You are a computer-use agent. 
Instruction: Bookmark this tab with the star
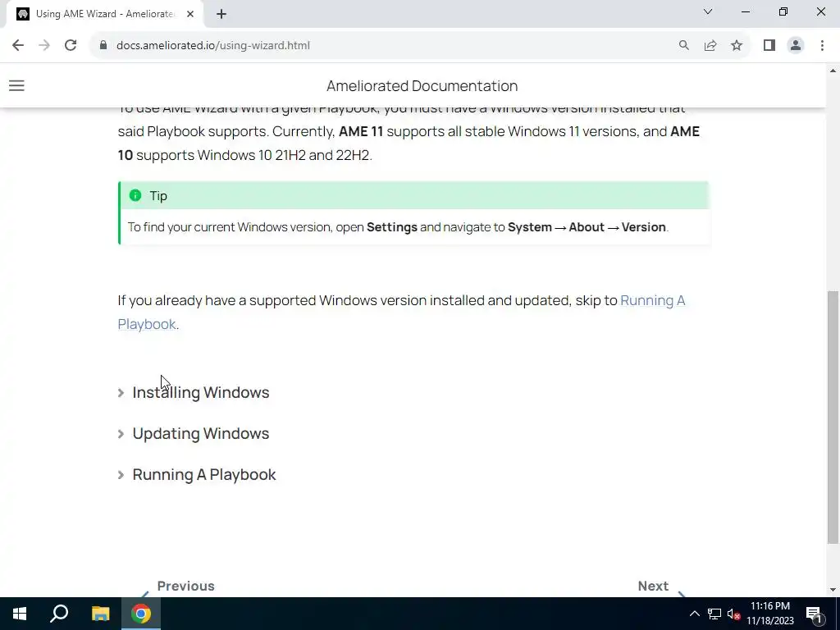737,46
